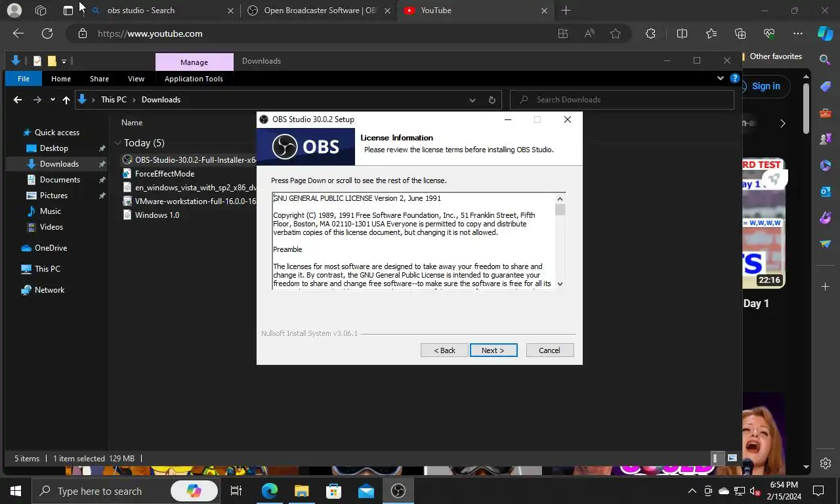Switch to Open Broadcaster Software tab

point(319,10)
